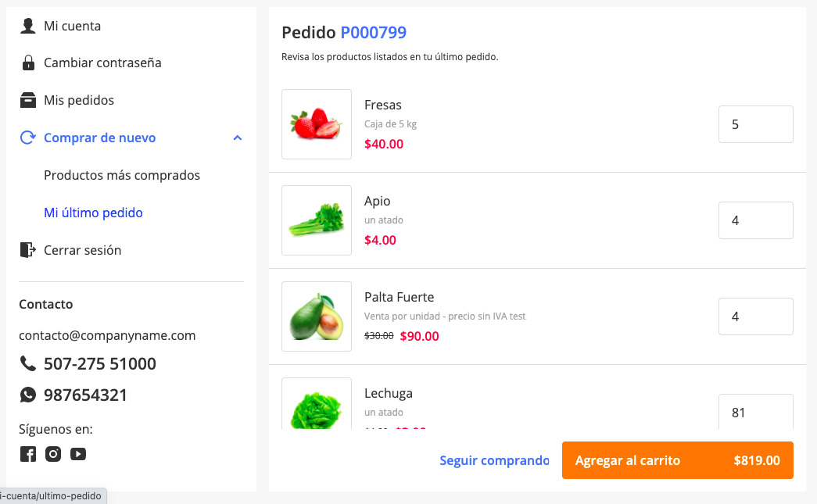Open the Instagram social icon

pos(53,454)
